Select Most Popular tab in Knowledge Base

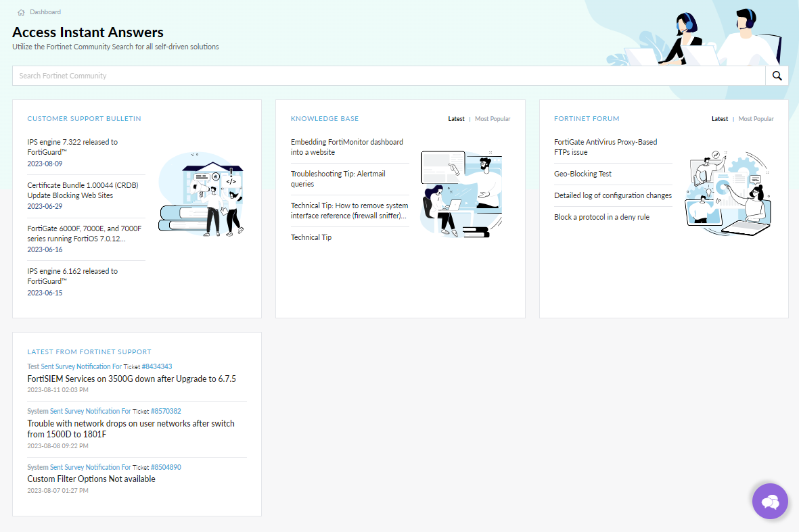(493, 118)
